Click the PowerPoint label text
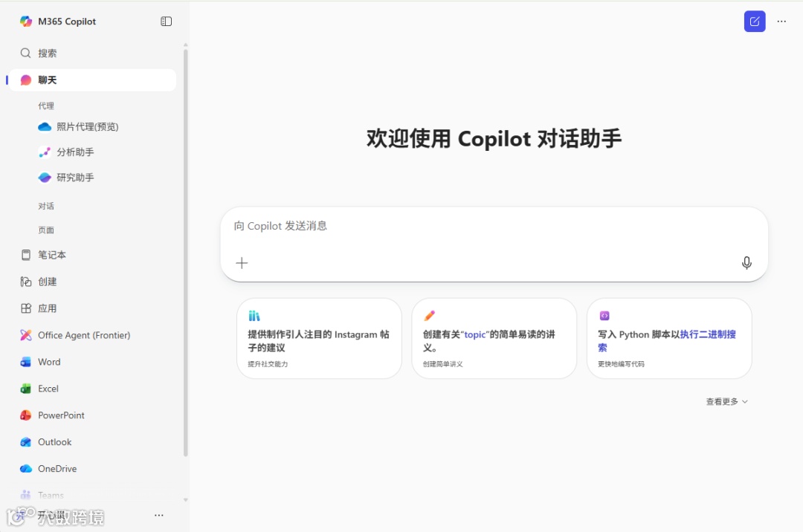803x532 pixels. (62, 415)
